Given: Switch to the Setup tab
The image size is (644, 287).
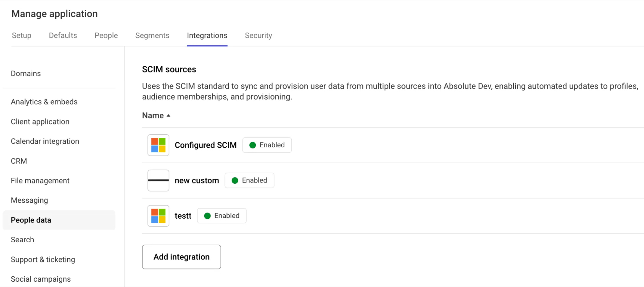Looking at the screenshot, I should tap(22, 35).
